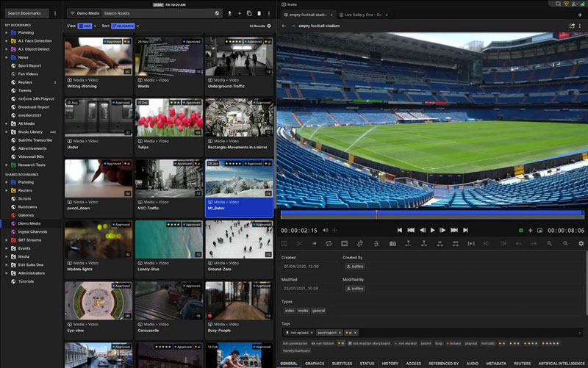Click the snapshot camera icon in the player toolbar

pyautogui.click(x=392, y=243)
